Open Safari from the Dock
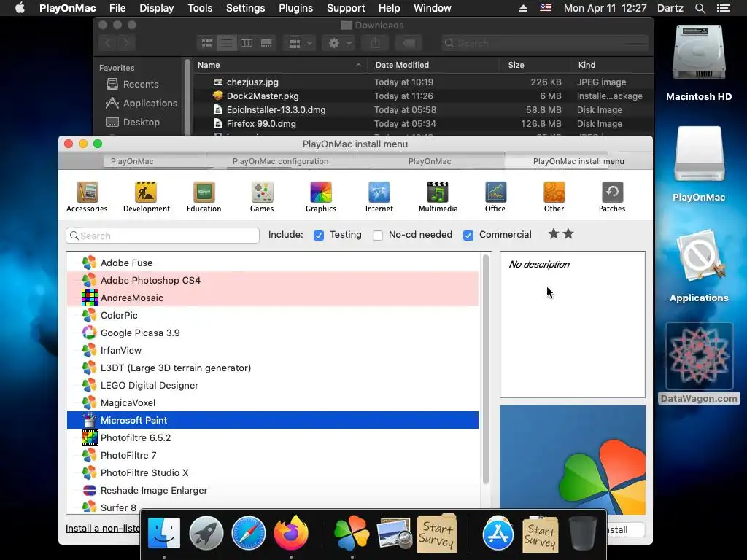The width and height of the screenshot is (747, 560). (248, 533)
